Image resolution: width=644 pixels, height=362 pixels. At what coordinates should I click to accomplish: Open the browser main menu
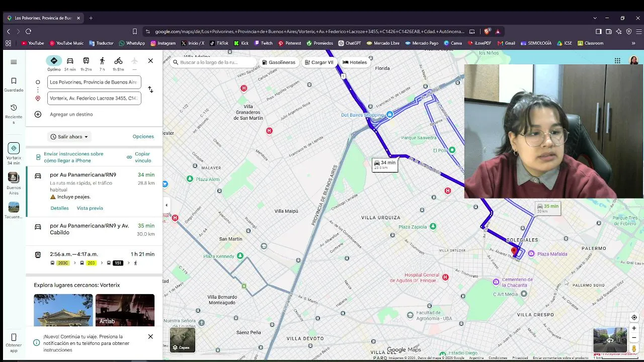638,31
